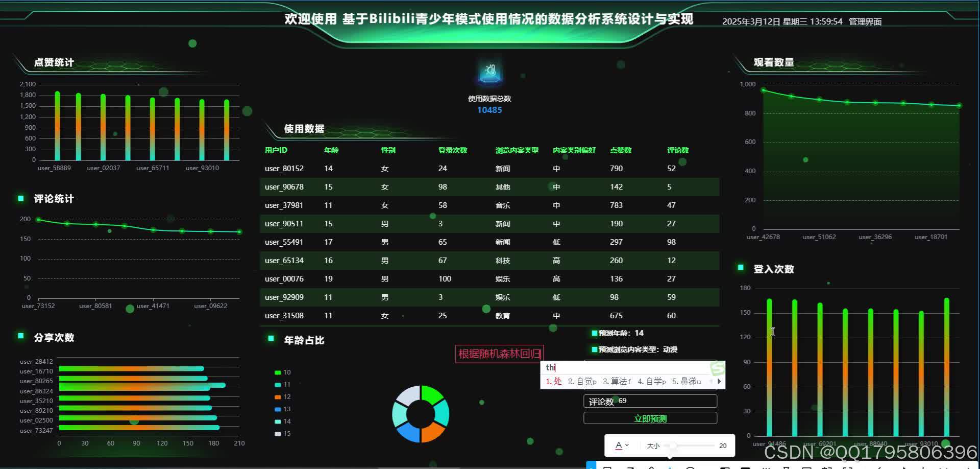
Task: Toggle age 14 legend entry
Action: coord(282,421)
